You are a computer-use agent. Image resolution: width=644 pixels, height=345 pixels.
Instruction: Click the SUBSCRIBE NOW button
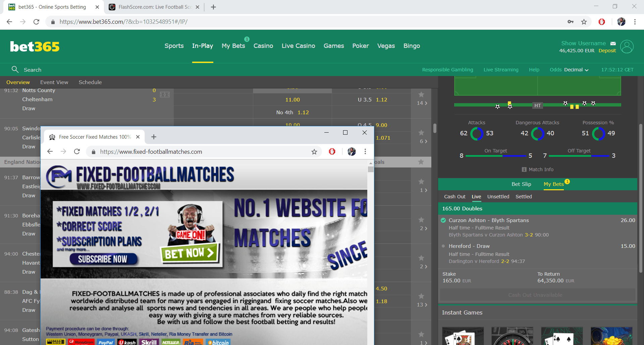click(103, 259)
